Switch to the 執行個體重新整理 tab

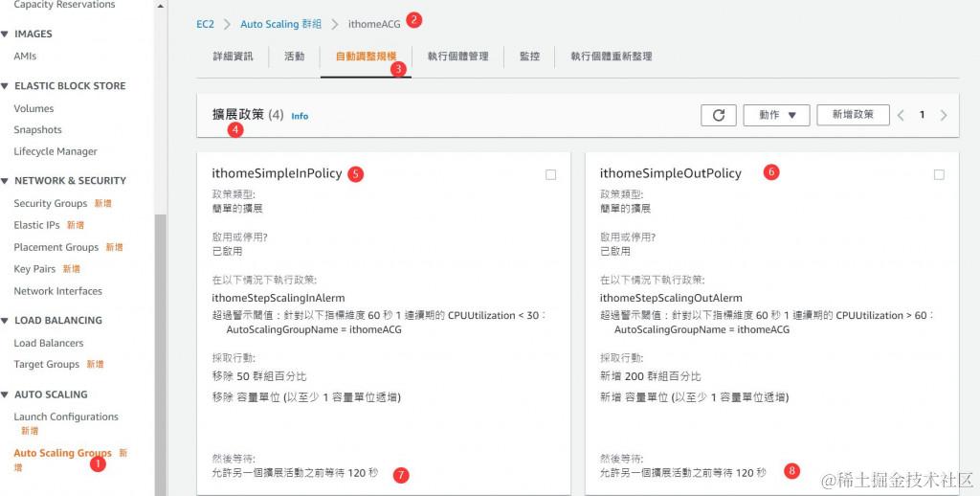[x=612, y=56]
